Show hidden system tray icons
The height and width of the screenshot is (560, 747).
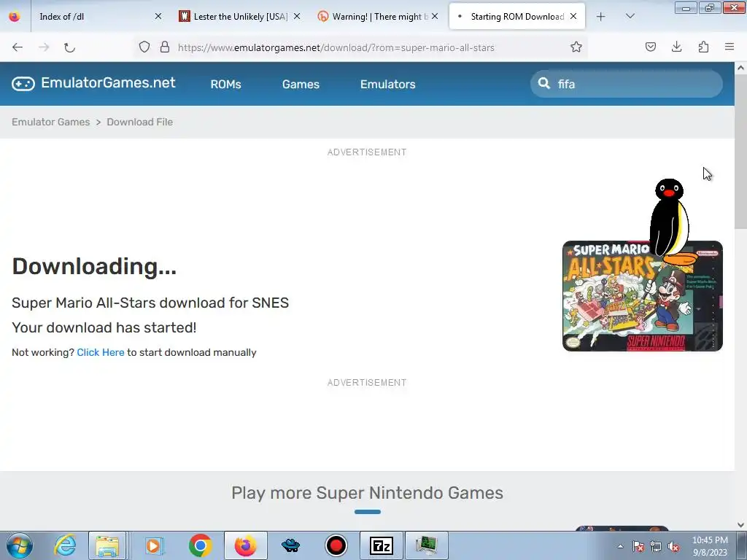tap(620, 546)
